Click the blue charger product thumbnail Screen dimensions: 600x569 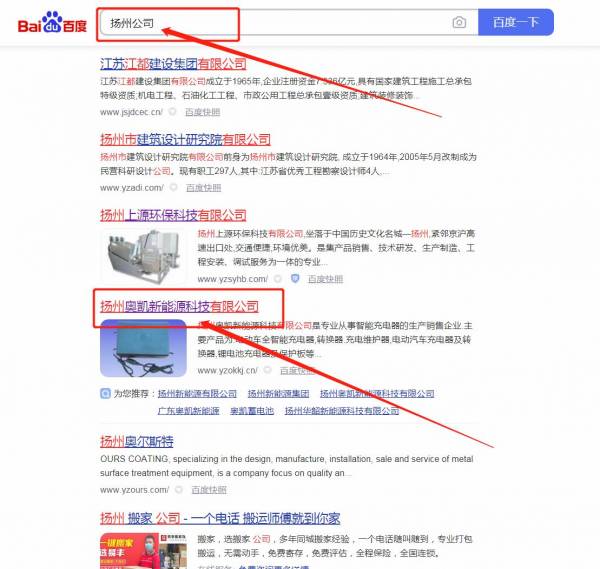pyautogui.click(x=143, y=348)
